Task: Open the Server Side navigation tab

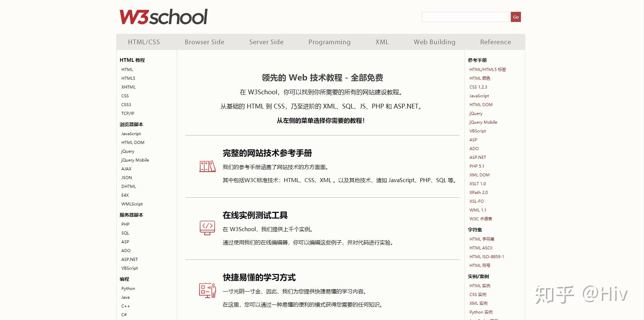Action: tap(266, 42)
